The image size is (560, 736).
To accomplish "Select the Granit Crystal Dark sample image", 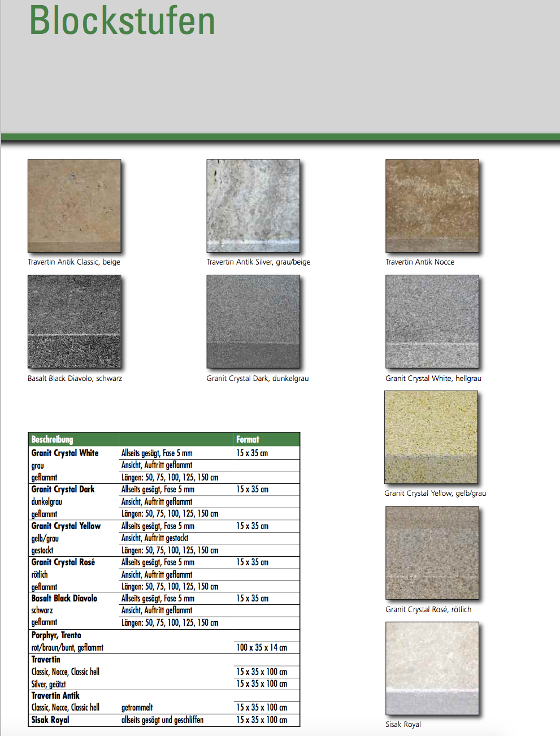I will 253,322.
